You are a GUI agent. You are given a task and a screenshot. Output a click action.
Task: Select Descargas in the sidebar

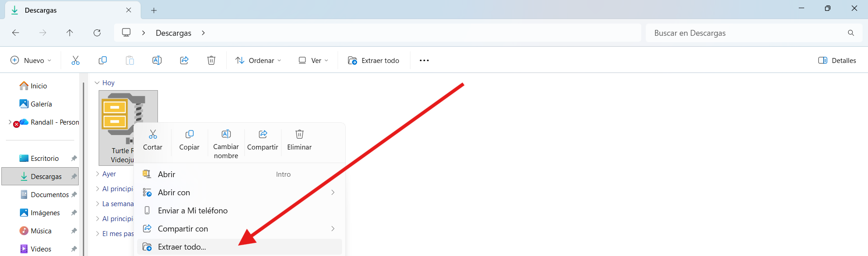click(40, 176)
